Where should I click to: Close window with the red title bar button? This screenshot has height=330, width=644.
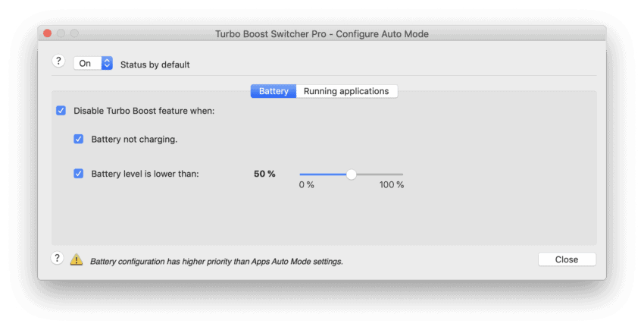tap(47, 33)
